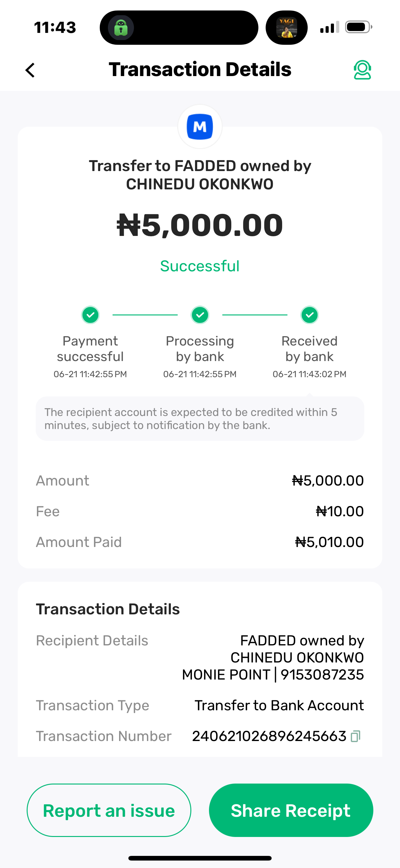Tap the home indicator bar
The image size is (400, 868).
click(200, 858)
